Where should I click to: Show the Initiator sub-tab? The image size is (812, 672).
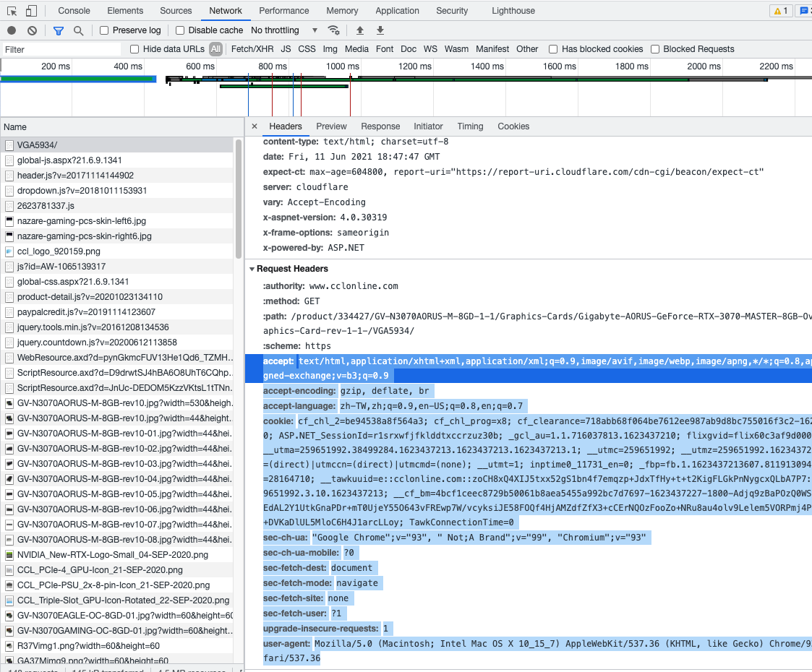coord(428,126)
